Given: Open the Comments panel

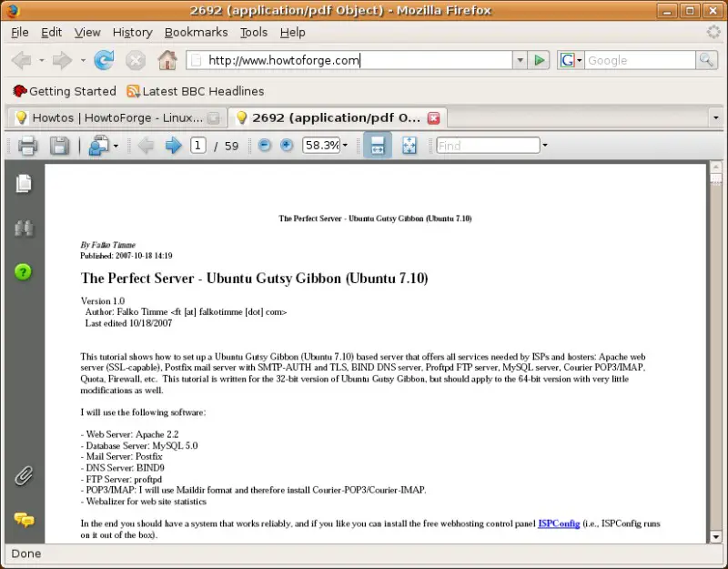Looking at the screenshot, I should tap(24, 520).
